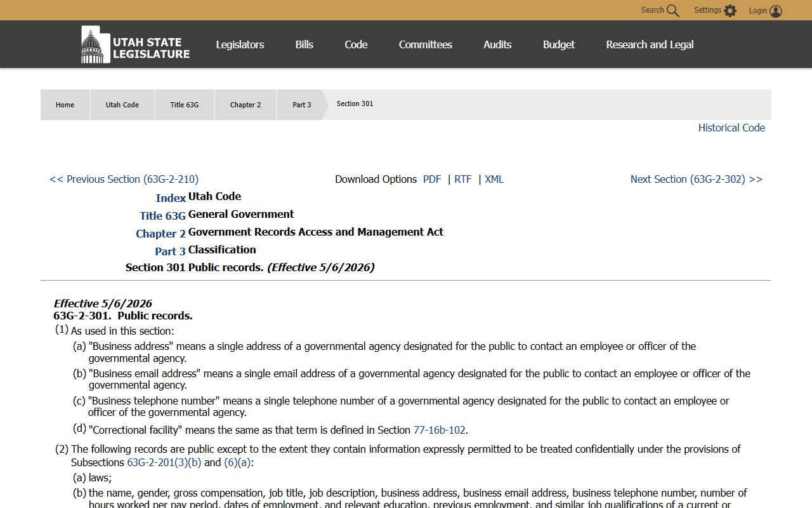Open the Title 63G heading link
The width and height of the screenshot is (812, 508).
coord(163,216)
